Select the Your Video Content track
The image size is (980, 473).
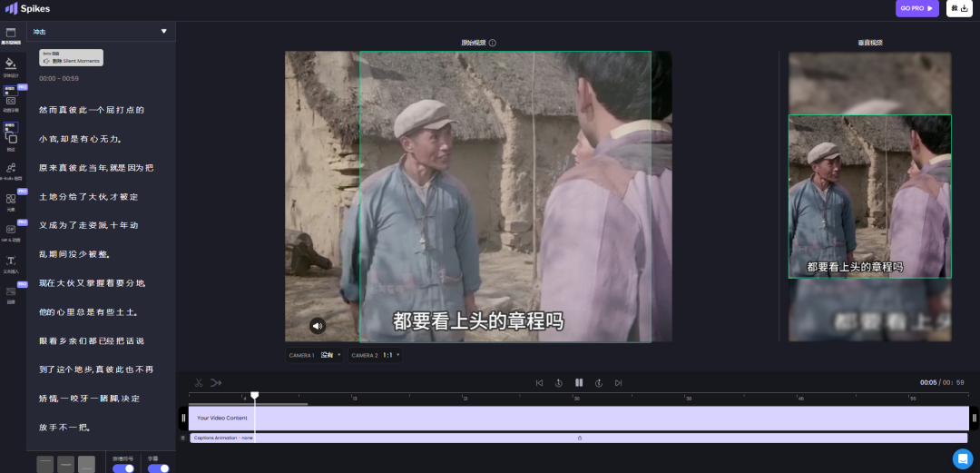pyautogui.click(x=579, y=418)
